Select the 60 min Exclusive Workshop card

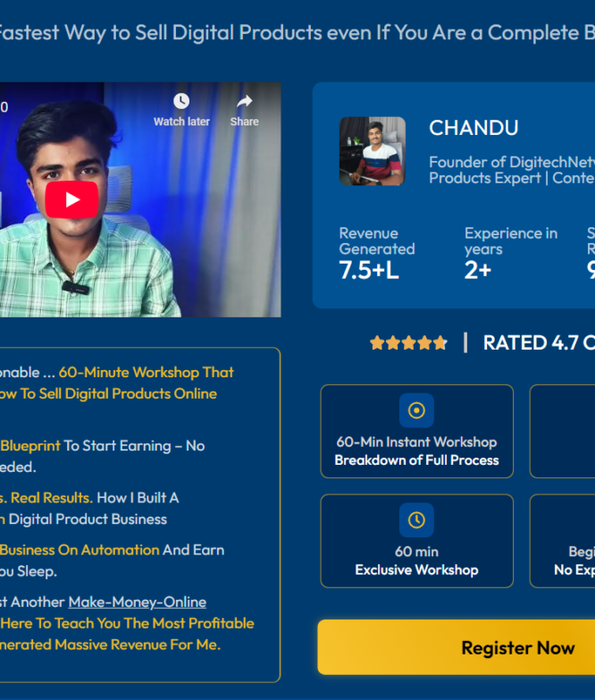point(416,541)
